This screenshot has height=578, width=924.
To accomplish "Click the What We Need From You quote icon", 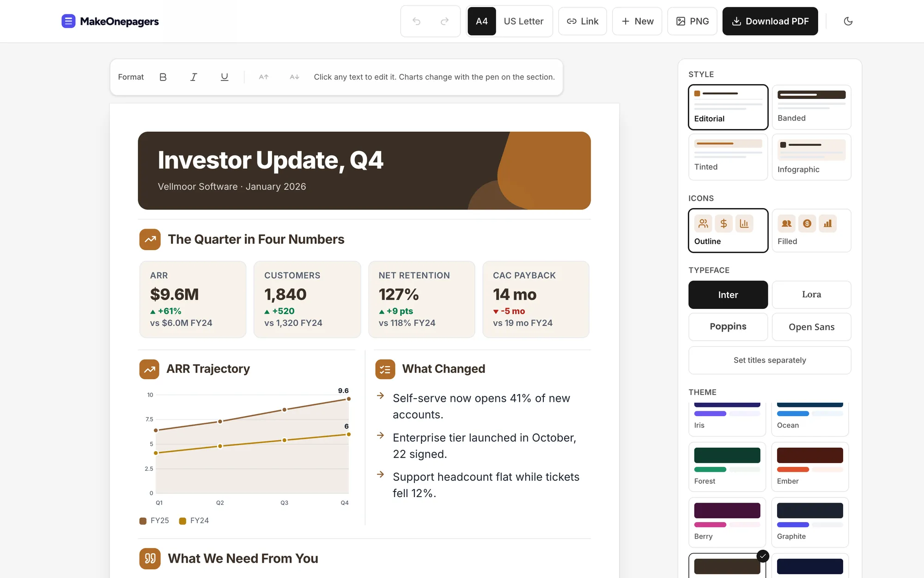I will click(150, 559).
